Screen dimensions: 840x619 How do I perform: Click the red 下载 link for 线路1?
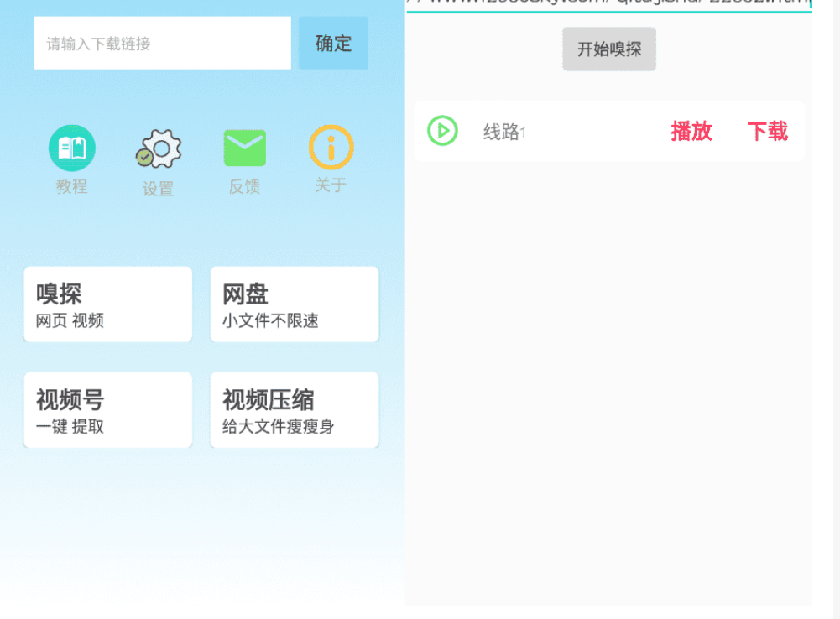point(767,131)
